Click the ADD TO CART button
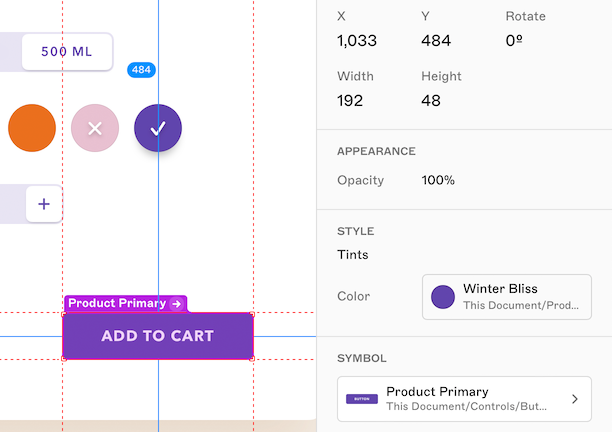Screen dimensions: 612x432 (x=157, y=336)
